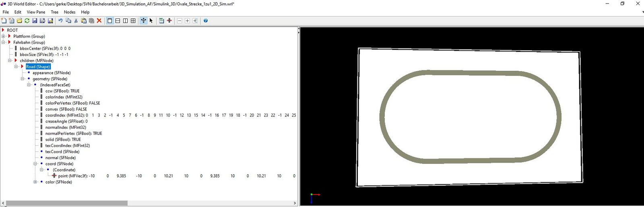Screen dimensions: 644x207
Task: Expand the Plattform (Group) node
Action: click(3, 36)
